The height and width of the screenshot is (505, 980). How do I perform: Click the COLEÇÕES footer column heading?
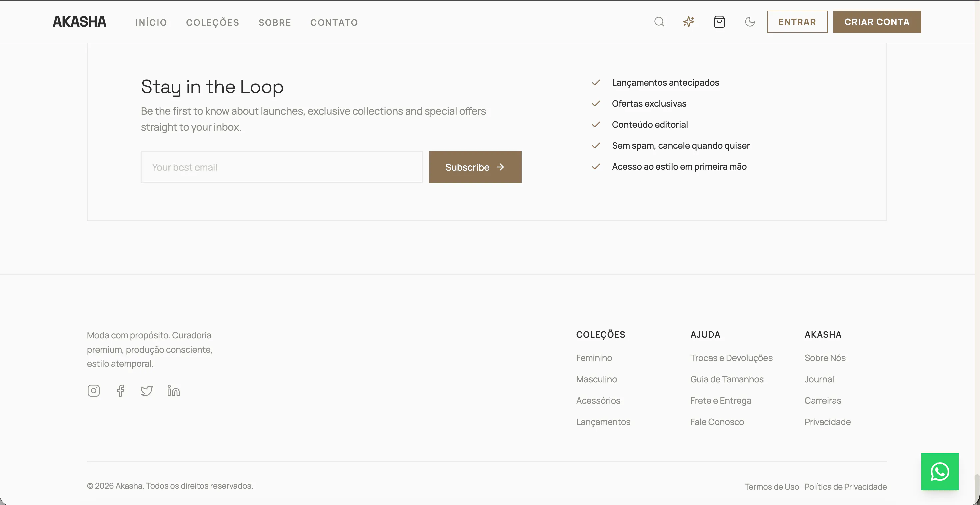[600, 335]
